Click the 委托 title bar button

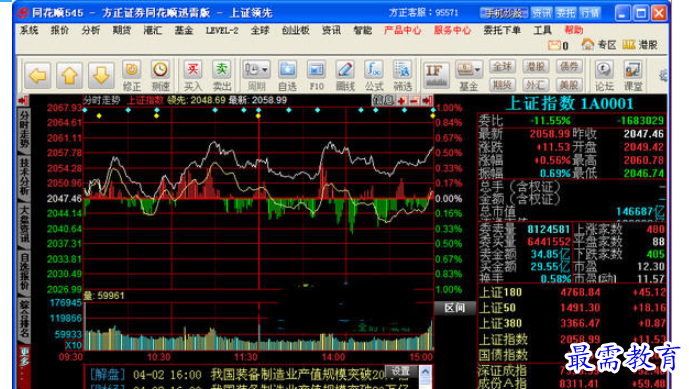pyautogui.click(x=565, y=13)
